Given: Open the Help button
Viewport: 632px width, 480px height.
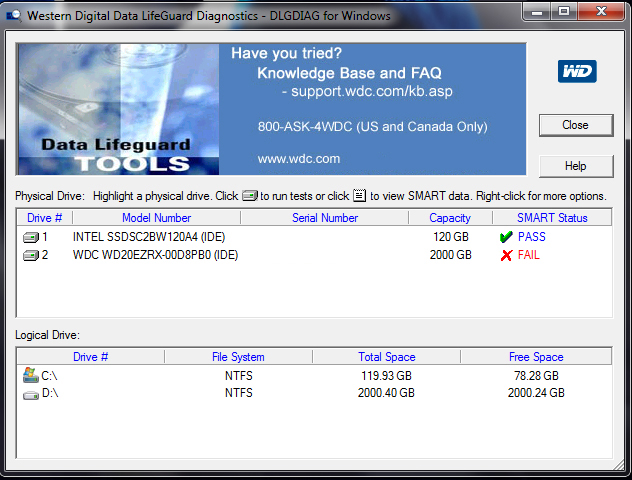Looking at the screenshot, I should pos(576,166).
